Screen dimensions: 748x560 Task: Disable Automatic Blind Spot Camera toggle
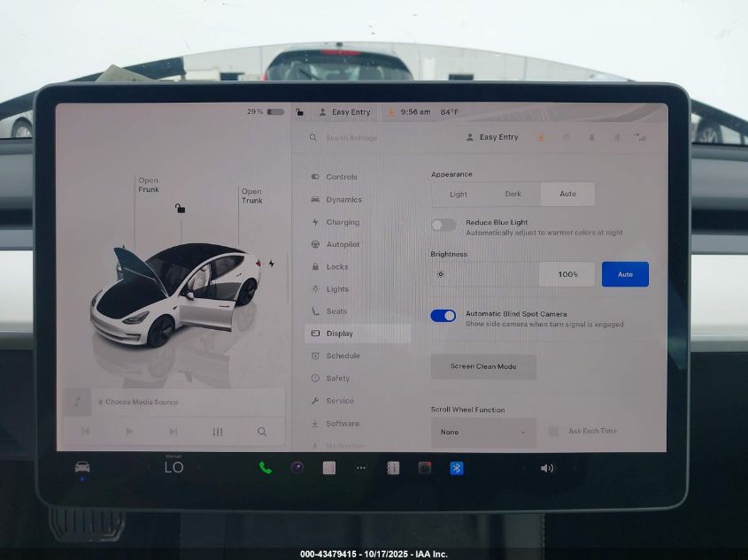pyautogui.click(x=443, y=316)
